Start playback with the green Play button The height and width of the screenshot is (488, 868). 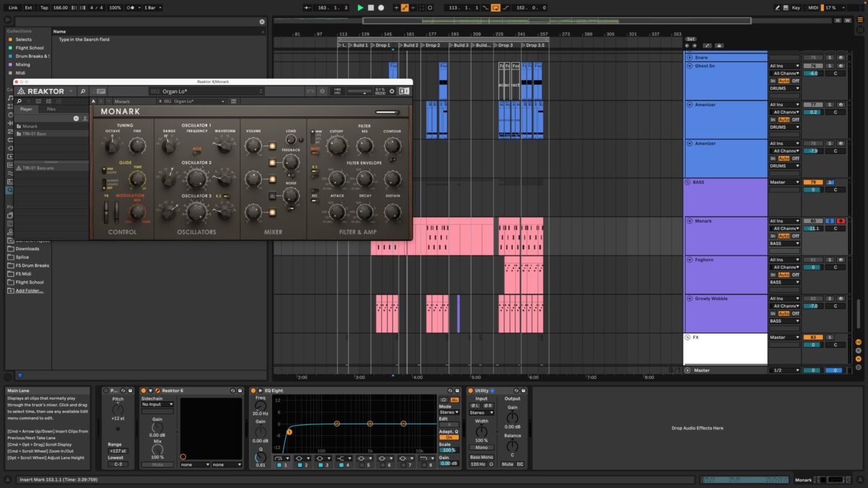coord(360,7)
